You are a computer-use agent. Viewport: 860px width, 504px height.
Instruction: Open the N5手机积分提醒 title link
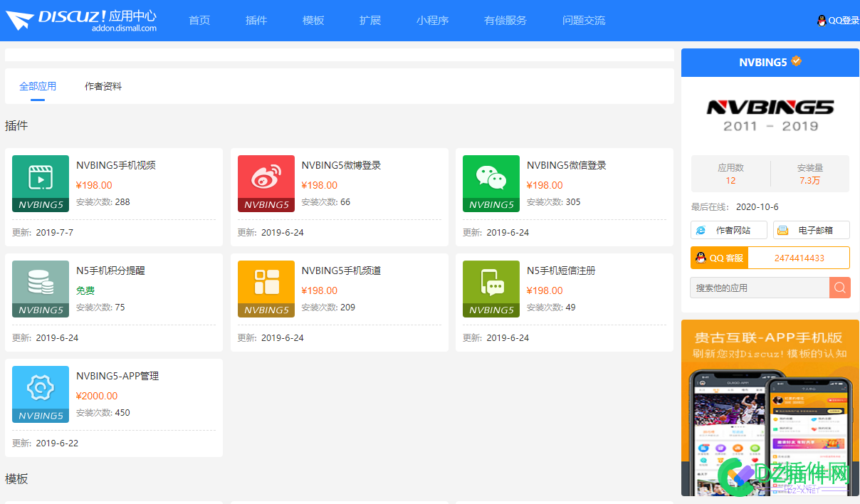pyautogui.click(x=110, y=271)
